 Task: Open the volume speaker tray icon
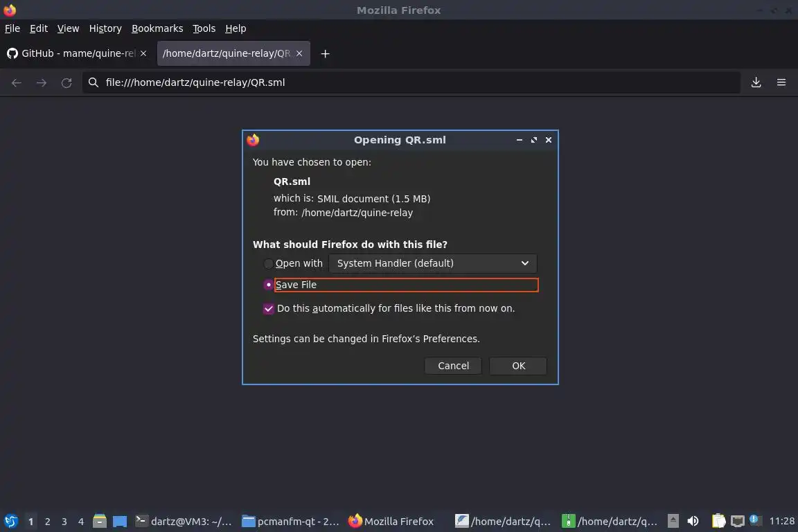pyautogui.click(x=693, y=522)
